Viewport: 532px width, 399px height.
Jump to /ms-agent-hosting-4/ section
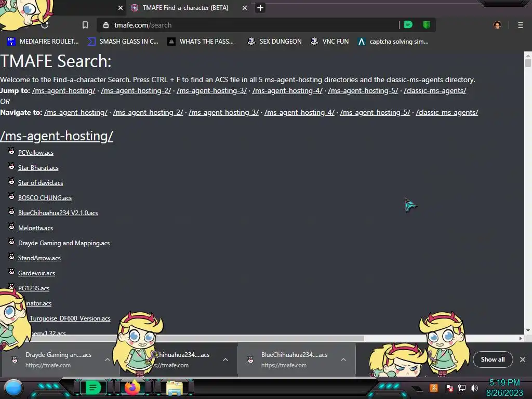(x=287, y=90)
